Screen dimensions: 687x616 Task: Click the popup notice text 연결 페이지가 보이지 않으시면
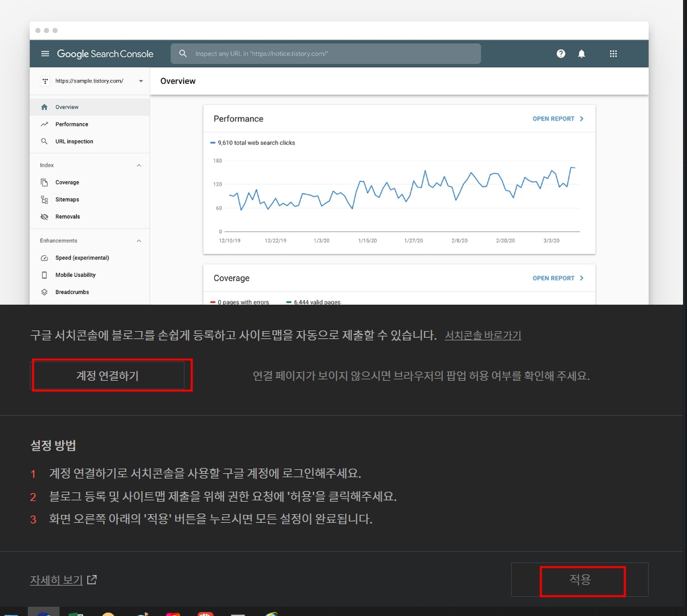coord(421,375)
